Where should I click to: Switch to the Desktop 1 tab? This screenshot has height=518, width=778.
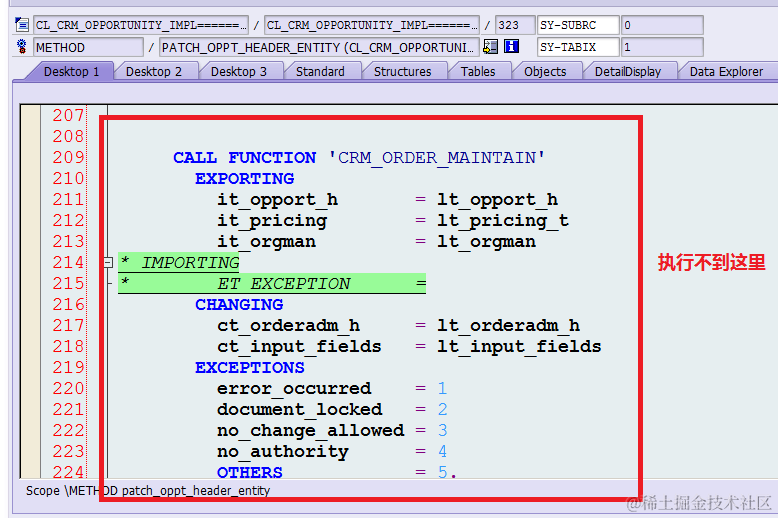click(x=71, y=71)
